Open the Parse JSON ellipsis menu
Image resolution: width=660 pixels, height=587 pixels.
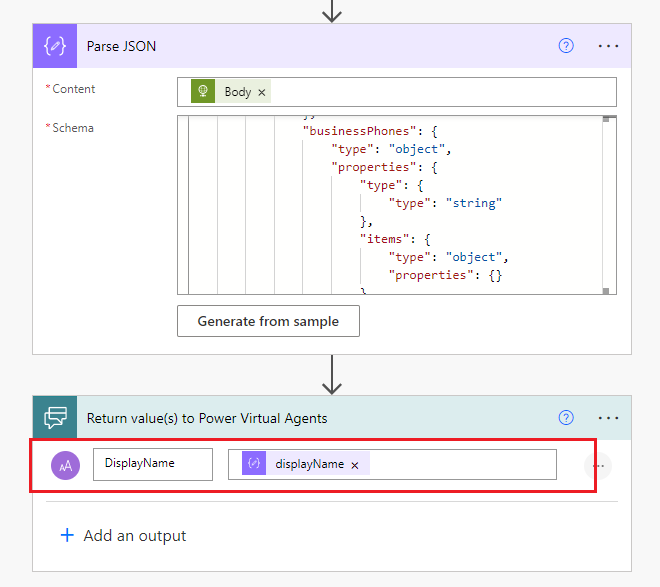[x=608, y=46]
